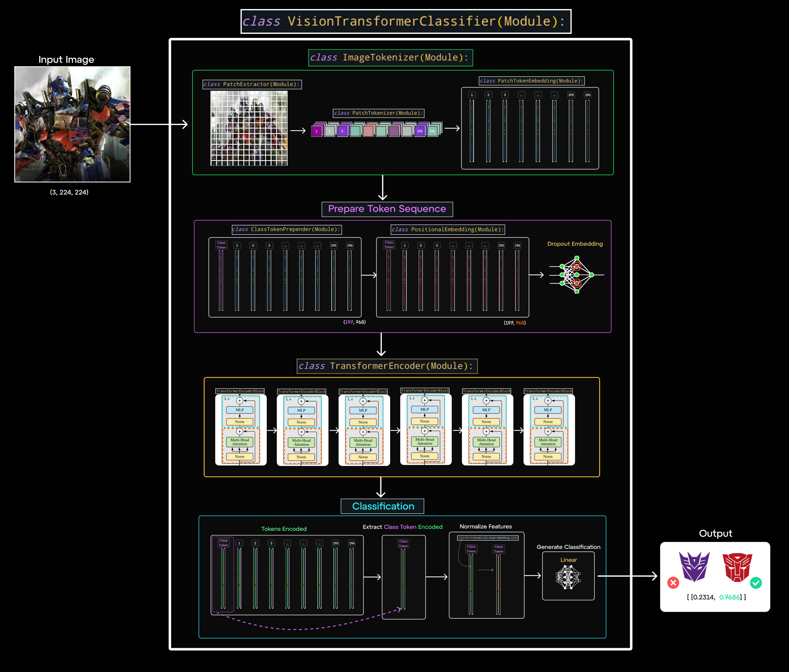Click the class PatchExtractor(Module) label

click(x=252, y=84)
